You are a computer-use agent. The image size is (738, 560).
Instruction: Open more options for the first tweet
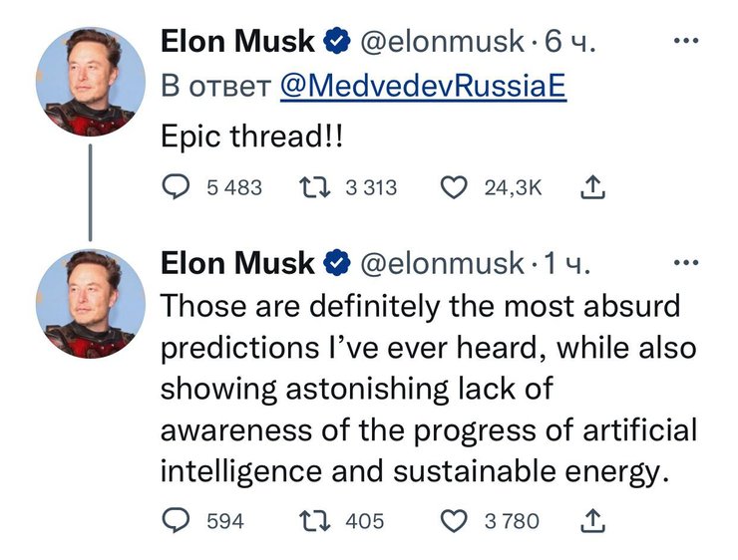686,41
